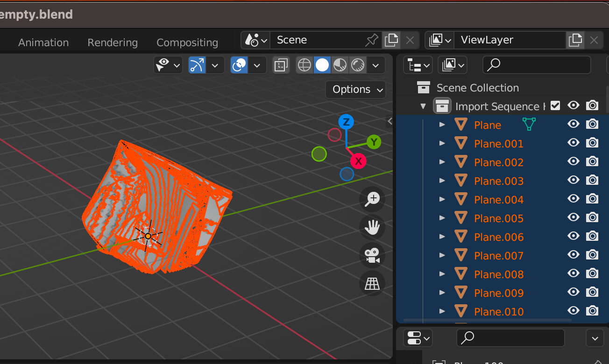The image size is (609, 364).
Task: Open the outliner display mode dropdown
Action: pyautogui.click(x=453, y=65)
